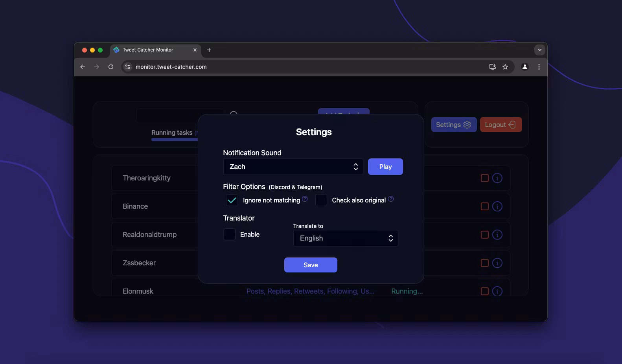The width and height of the screenshot is (622, 364).
Task: Click info icon for Realdonaldtrump task
Action: pos(497,235)
